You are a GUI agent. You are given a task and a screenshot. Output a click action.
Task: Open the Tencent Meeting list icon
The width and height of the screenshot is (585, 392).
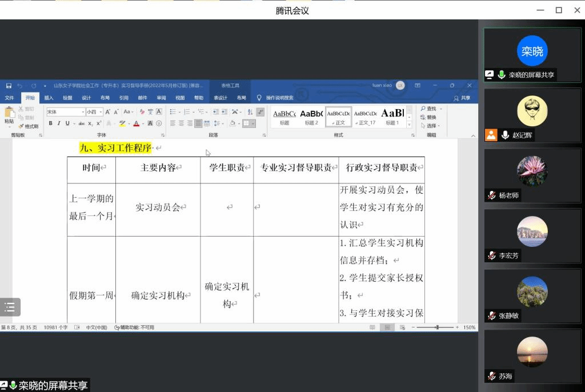point(10,307)
